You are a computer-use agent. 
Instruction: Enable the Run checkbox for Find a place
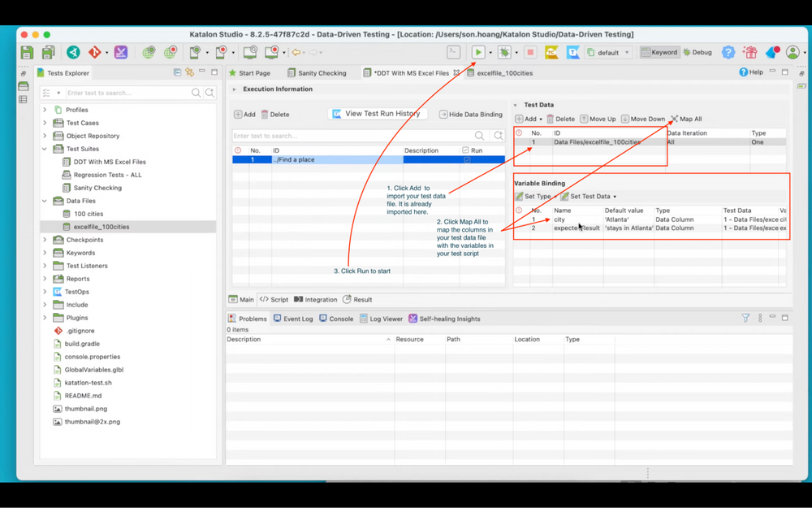465,159
